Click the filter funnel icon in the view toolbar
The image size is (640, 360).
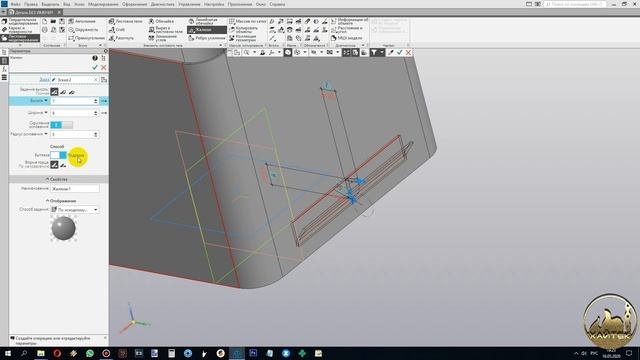click(373, 53)
